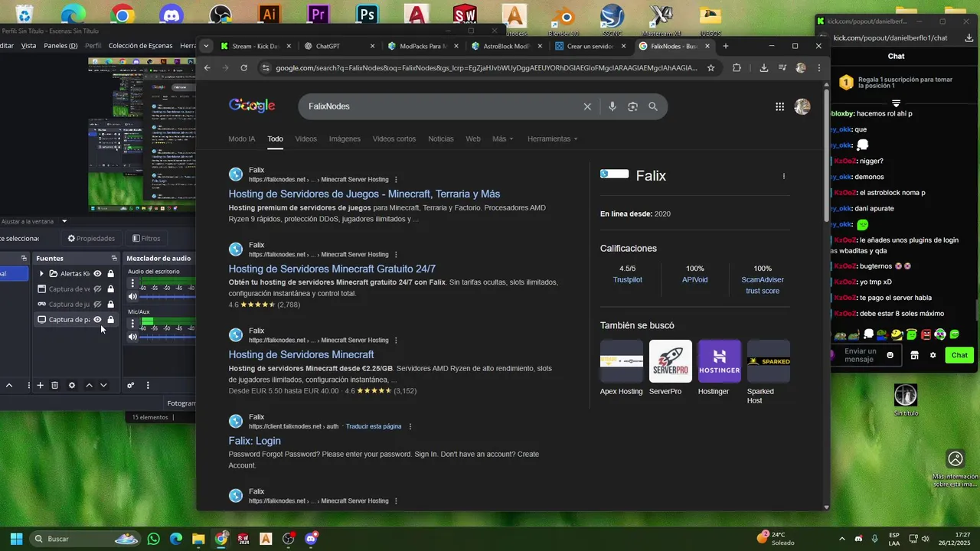
Task: Add a new source in OBS Fuentes
Action: pos(40,385)
